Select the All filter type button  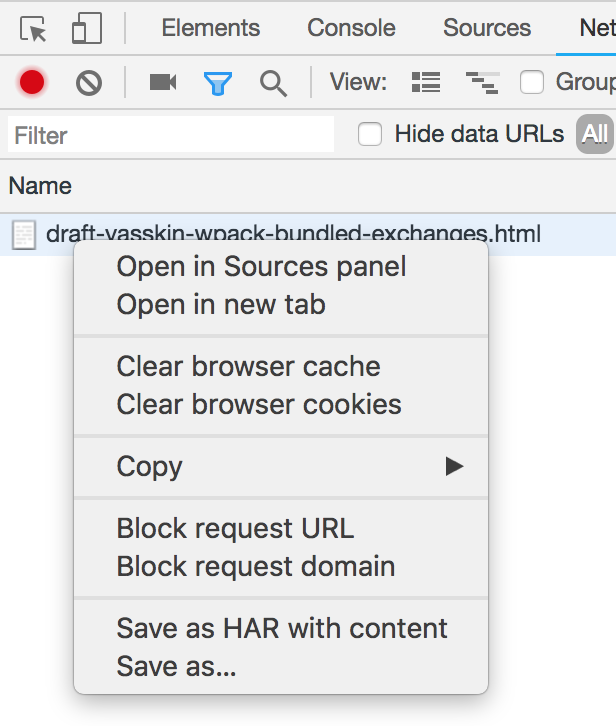point(595,134)
